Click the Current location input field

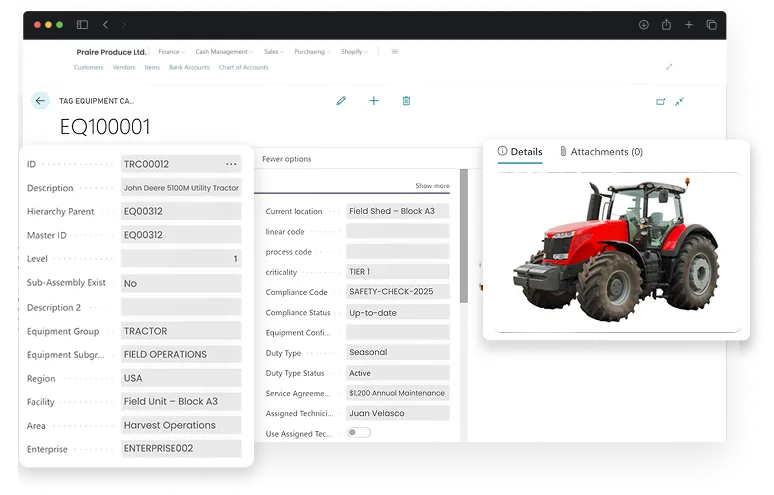pyautogui.click(x=397, y=211)
